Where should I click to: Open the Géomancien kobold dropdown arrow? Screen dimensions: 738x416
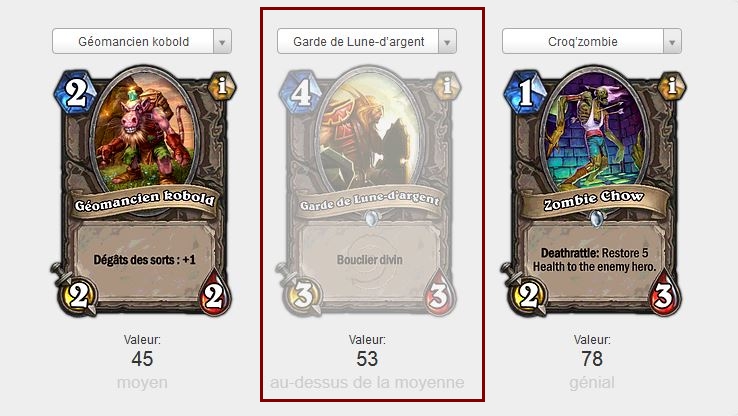222,41
